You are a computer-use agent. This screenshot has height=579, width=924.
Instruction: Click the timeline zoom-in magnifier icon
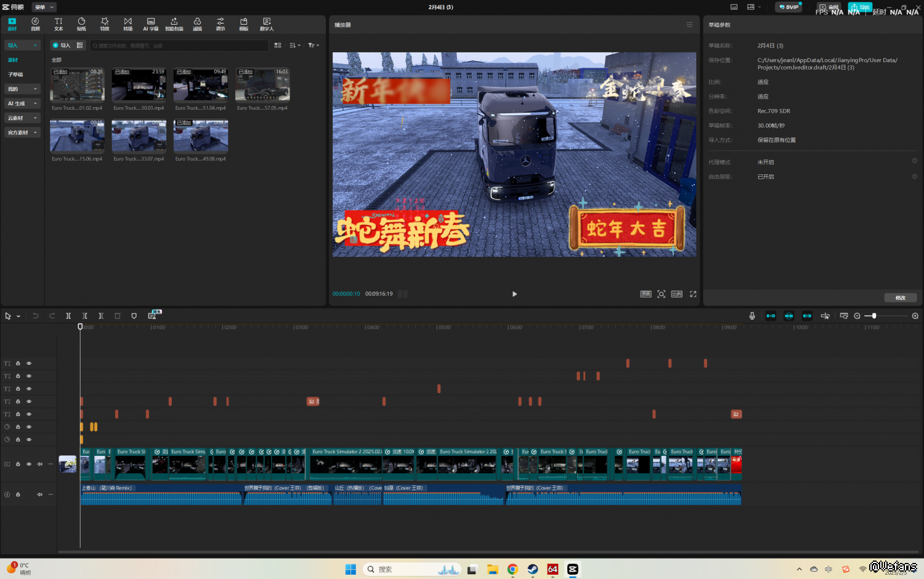[x=915, y=316]
